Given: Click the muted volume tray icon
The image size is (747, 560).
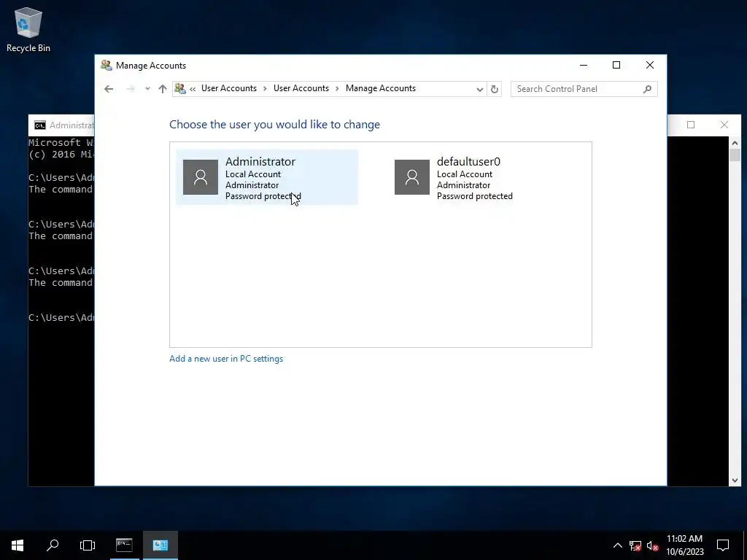Looking at the screenshot, I should 653,545.
